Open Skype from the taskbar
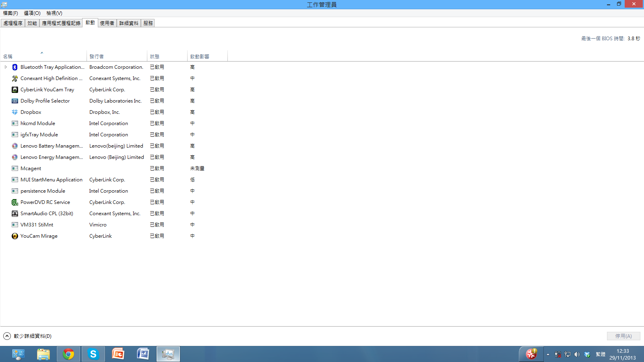Screen dimensions: 644x362 point(93,354)
